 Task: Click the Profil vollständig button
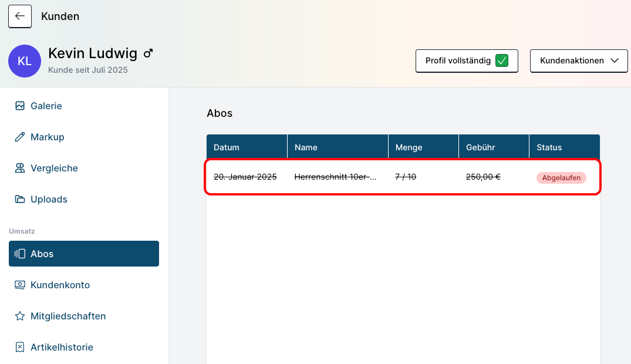click(458, 60)
